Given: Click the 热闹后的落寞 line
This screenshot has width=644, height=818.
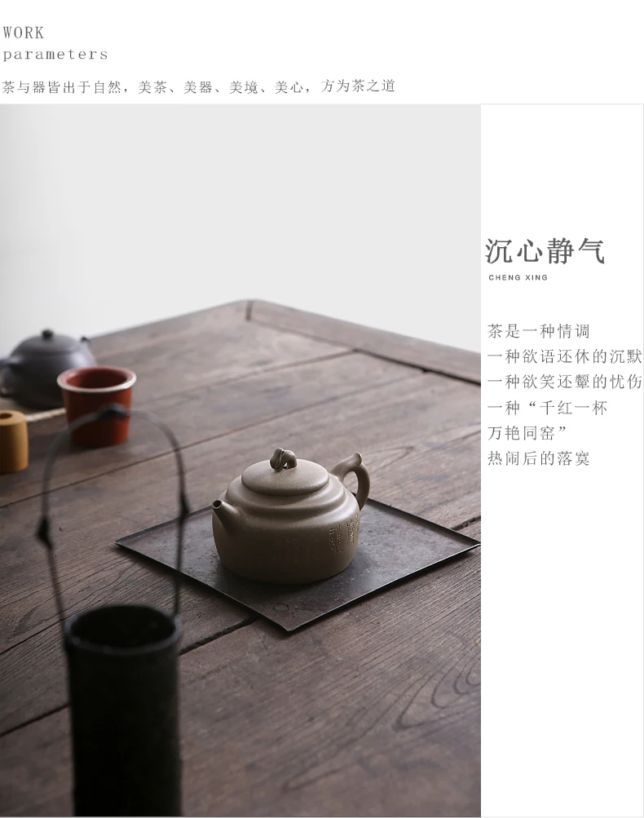Looking at the screenshot, I should pos(539,458).
